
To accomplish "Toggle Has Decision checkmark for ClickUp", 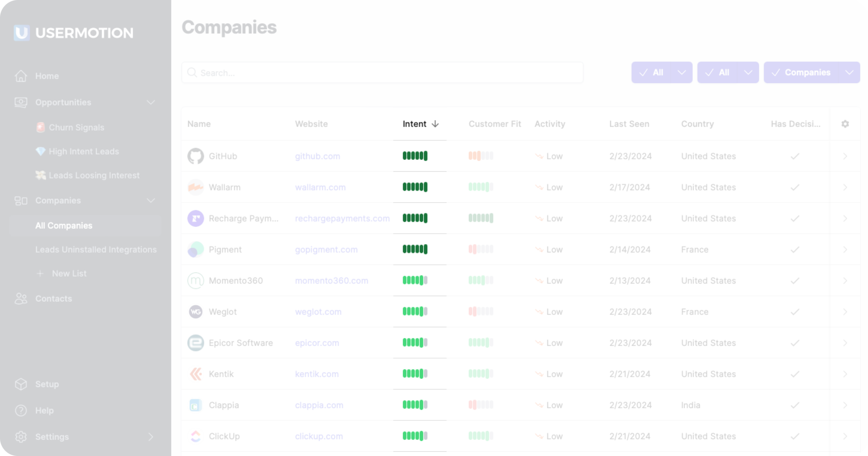I will 795,436.
